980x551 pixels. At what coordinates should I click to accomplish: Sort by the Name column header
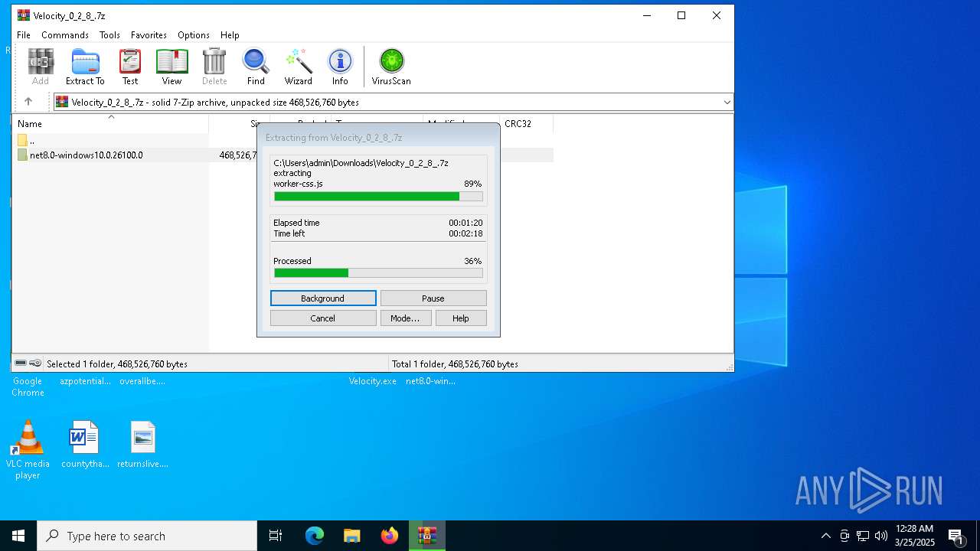tap(110, 123)
